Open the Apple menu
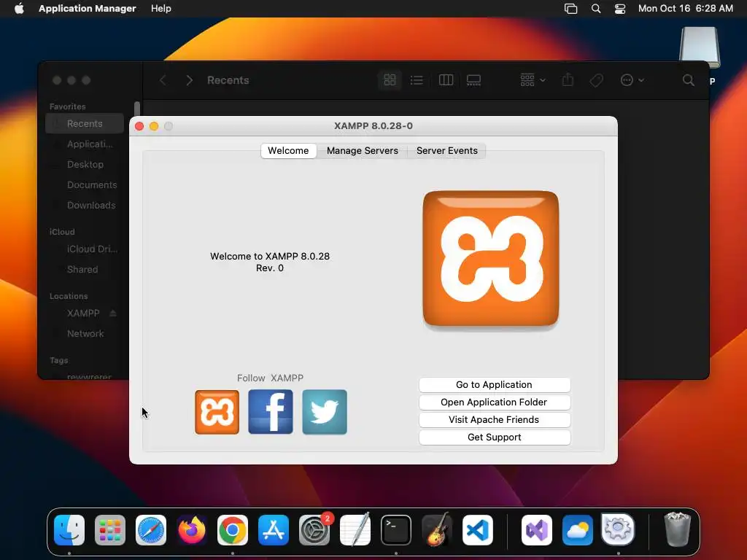The width and height of the screenshot is (747, 560). click(x=19, y=9)
